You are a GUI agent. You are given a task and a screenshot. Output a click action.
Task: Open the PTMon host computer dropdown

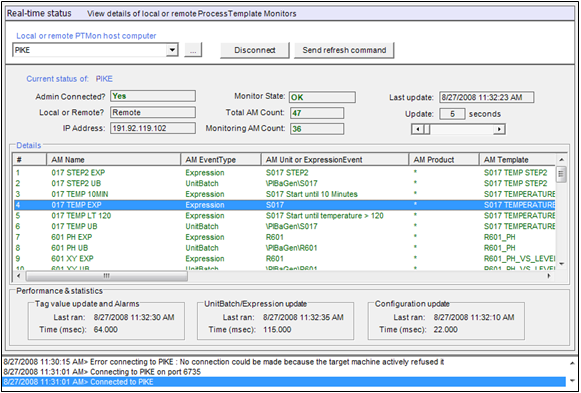(172, 50)
